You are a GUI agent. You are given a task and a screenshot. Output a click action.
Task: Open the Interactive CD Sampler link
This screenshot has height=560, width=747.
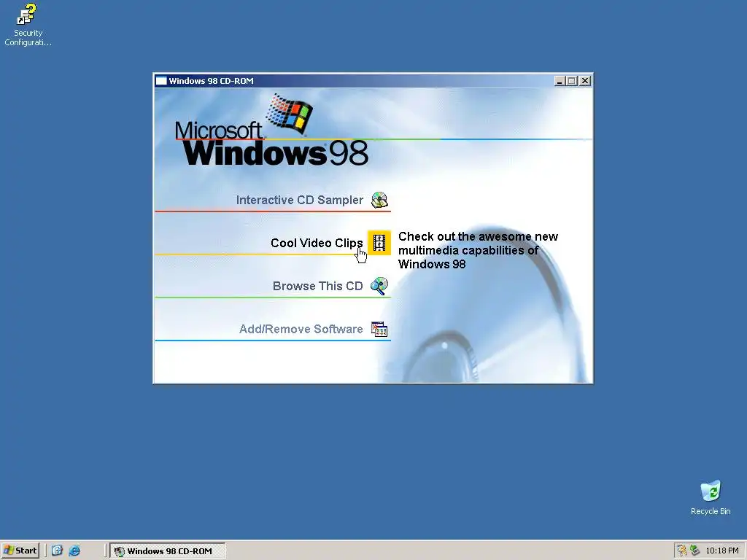pos(300,200)
